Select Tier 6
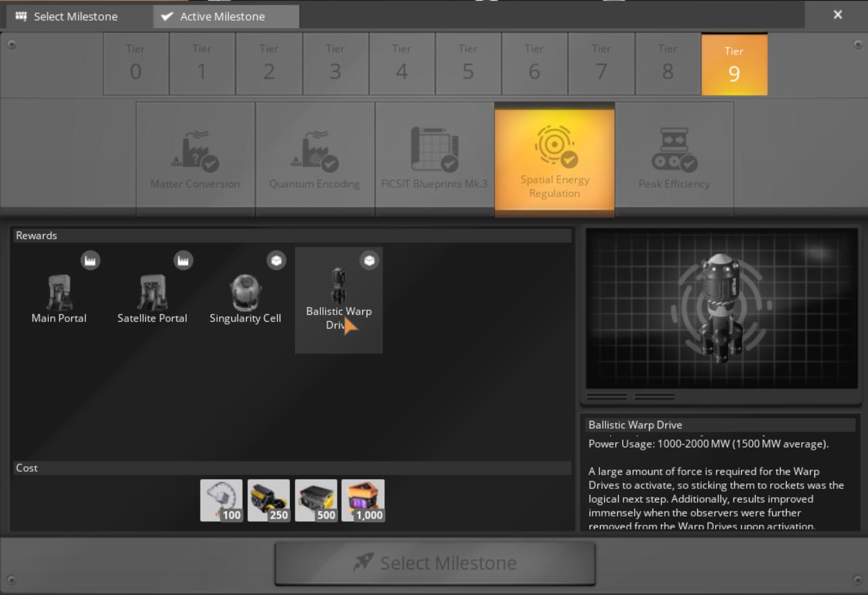868x595 pixels. (x=535, y=64)
